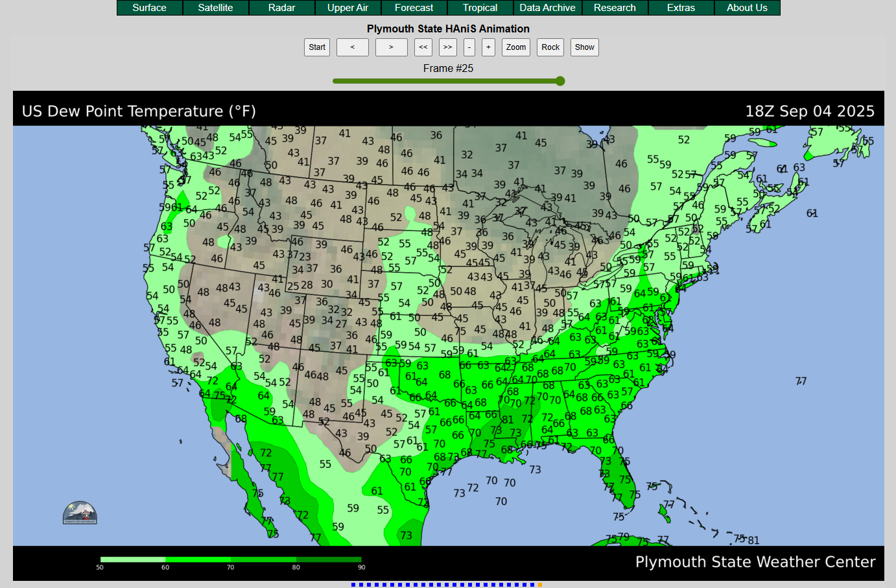
Task: Select the Zoom control above the map
Action: pos(515,47)
